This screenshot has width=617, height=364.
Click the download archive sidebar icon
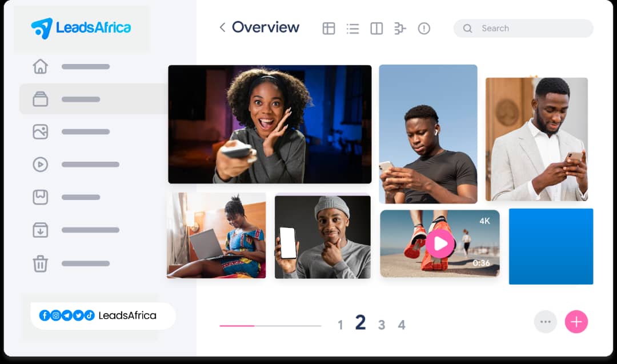(40, 230)
